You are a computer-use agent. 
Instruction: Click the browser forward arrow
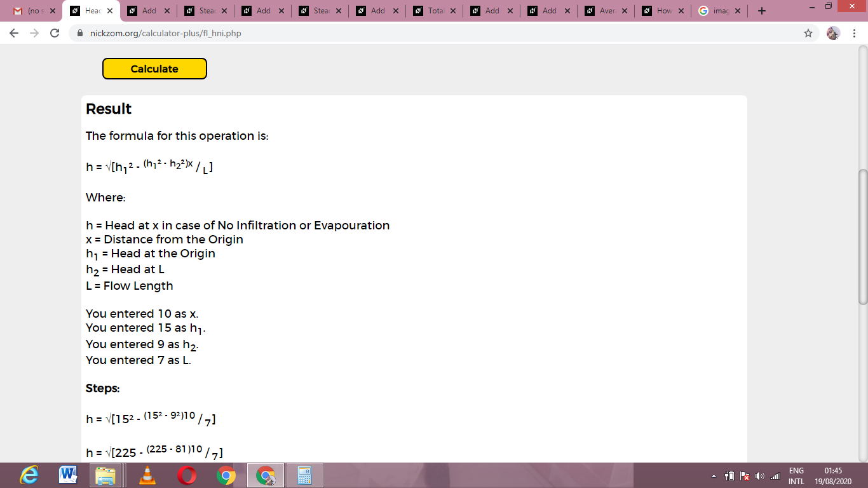tap(34, 33)
